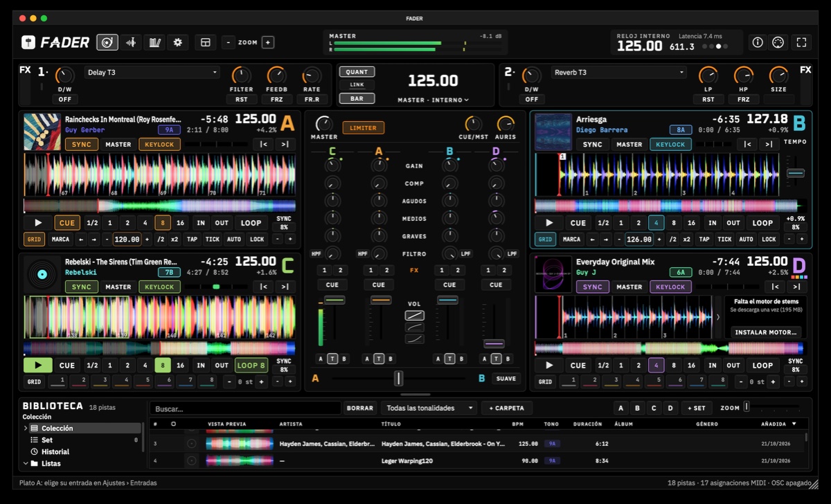Image resolution: width=831 pixels, height=504 pixels.
Task: Open the MIDI connector icon at top right
Action: (778, 42)
